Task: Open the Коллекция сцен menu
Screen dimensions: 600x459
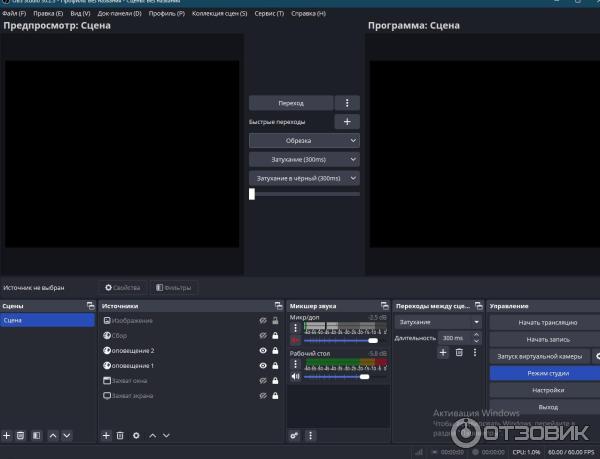Action: tap(220, 13)
